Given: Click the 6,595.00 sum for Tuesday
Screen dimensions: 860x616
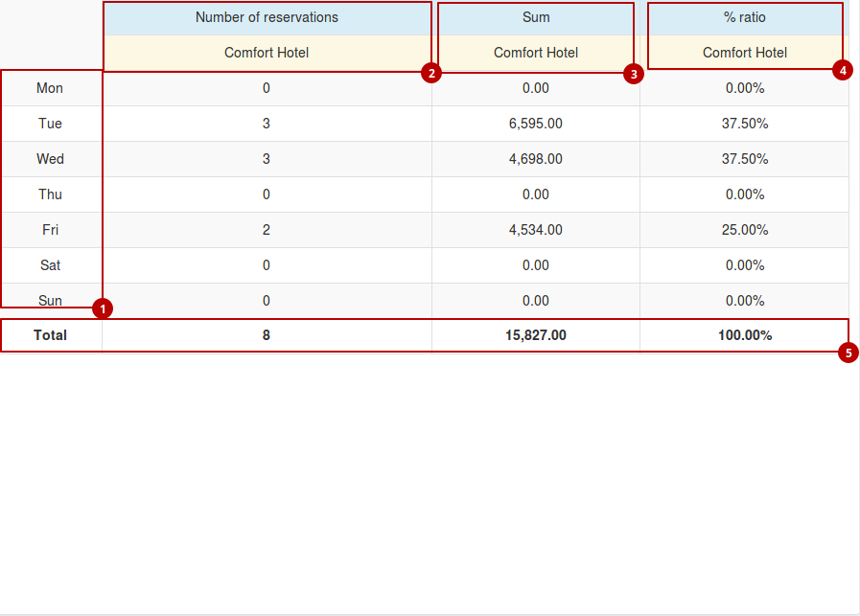Looking at the screenshot, I should click(x=536, y=124).
